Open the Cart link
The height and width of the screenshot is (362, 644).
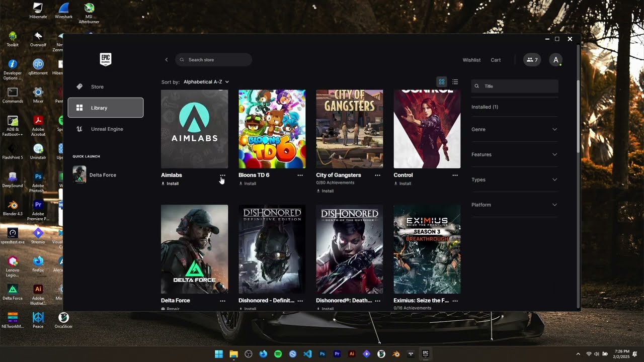point(496,60)
